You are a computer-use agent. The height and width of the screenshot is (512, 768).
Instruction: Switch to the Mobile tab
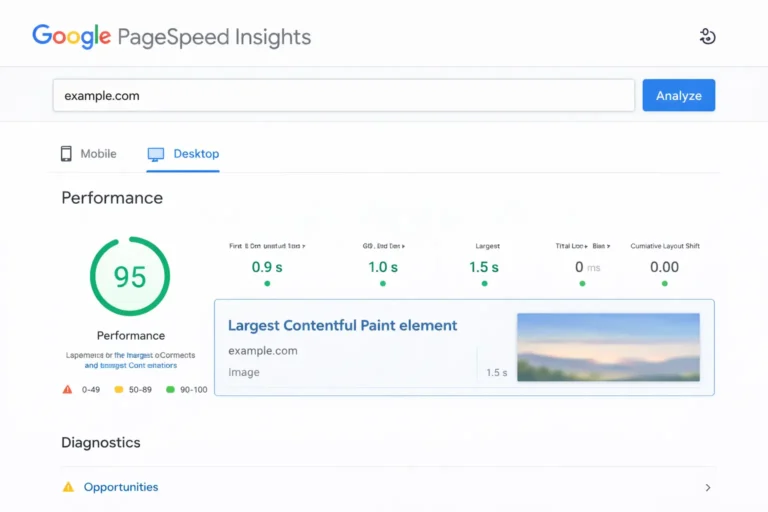pyautogui.click(x=89, y=154)
